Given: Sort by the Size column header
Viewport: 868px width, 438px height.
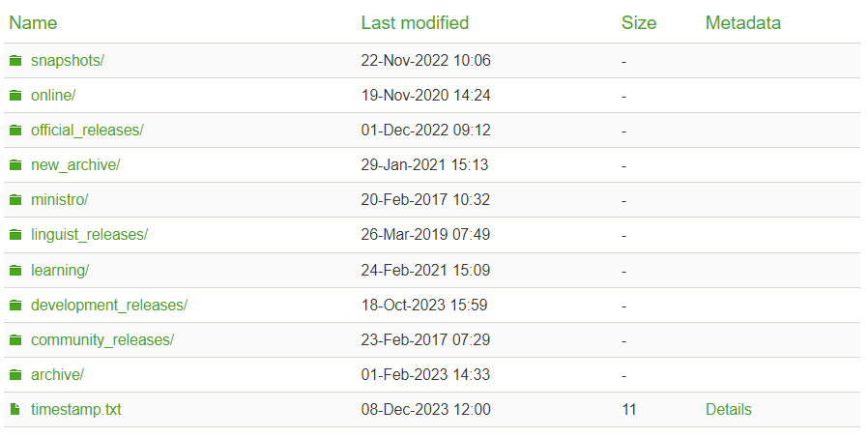Looking at the screenshot, I should [x=639, y=22].
